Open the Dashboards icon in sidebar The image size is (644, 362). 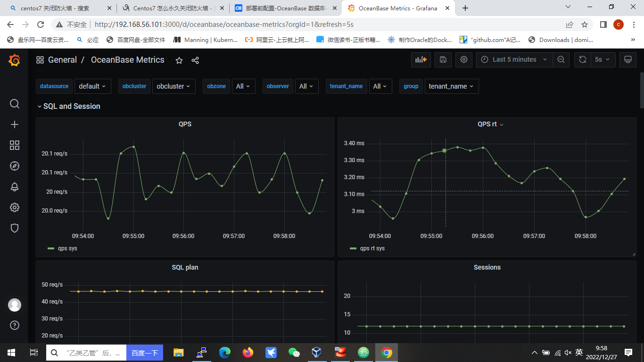click(x=15, y=145)
